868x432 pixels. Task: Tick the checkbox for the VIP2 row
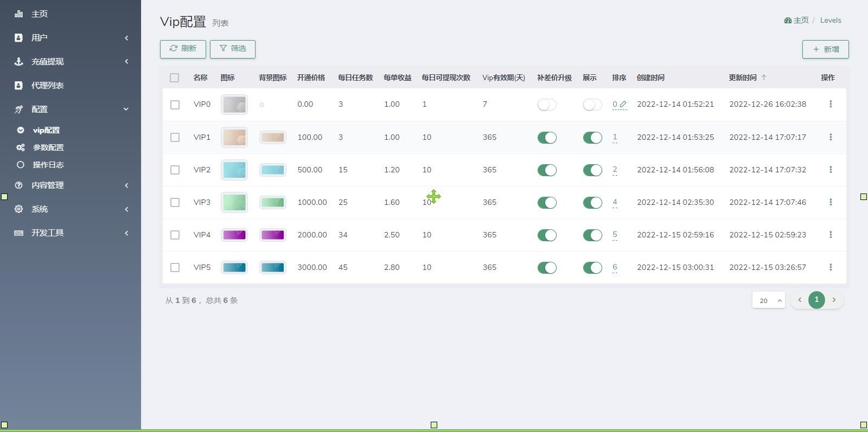[175, 170]
